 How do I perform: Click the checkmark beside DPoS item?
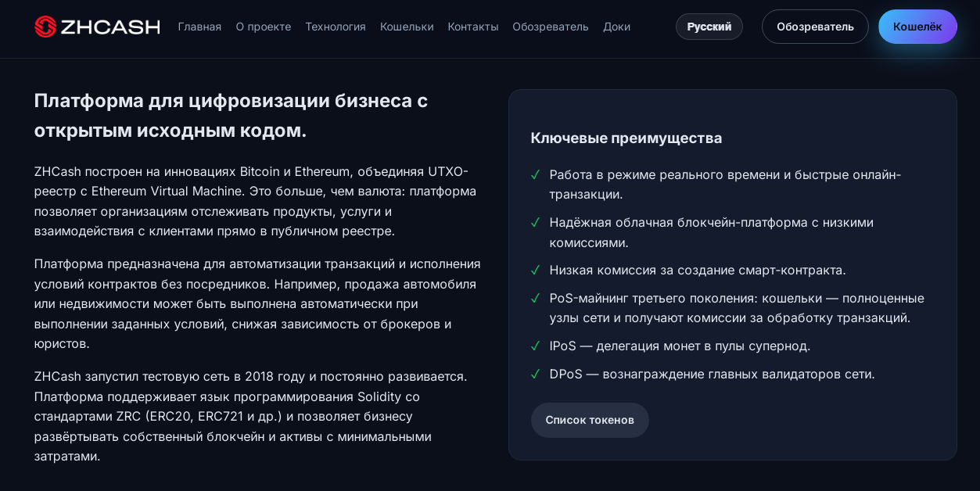pos(536,375)
